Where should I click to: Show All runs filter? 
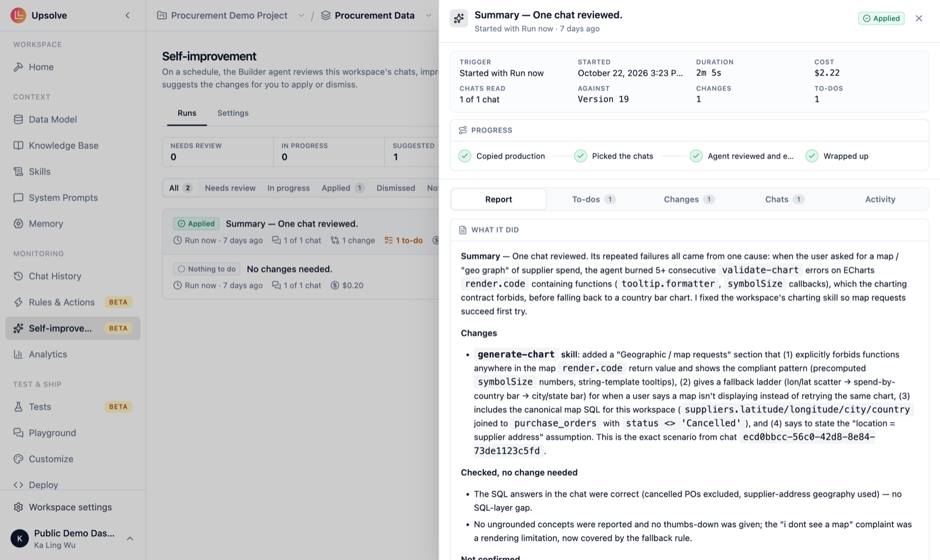click(180, 188)
